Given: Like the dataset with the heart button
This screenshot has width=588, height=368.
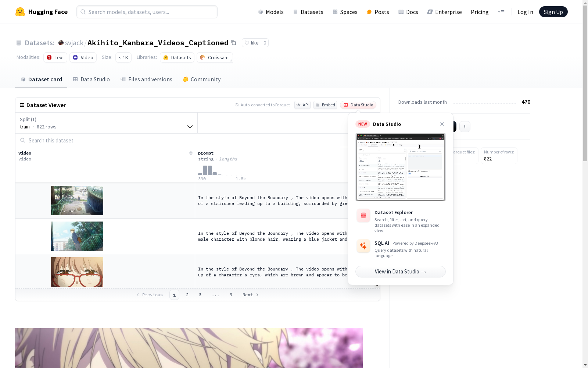Looking at the screenshot, I should pos(252,43).
